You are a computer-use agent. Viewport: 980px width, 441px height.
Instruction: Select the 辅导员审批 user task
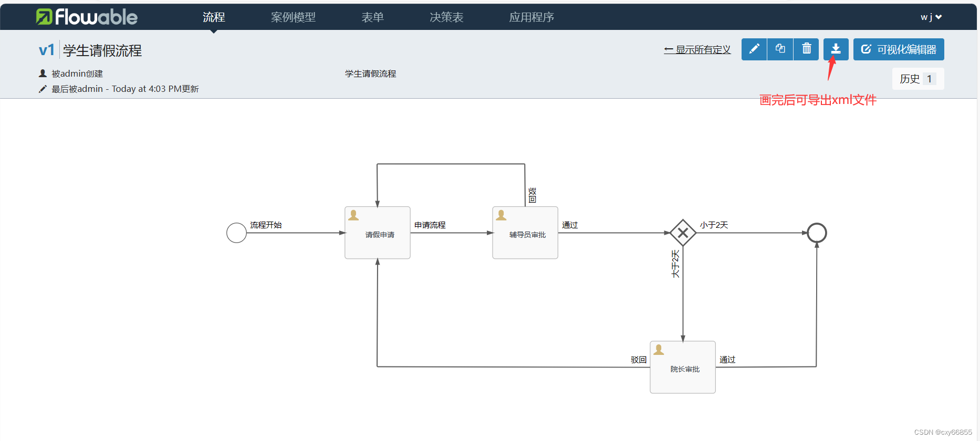[x=525, y=233]
